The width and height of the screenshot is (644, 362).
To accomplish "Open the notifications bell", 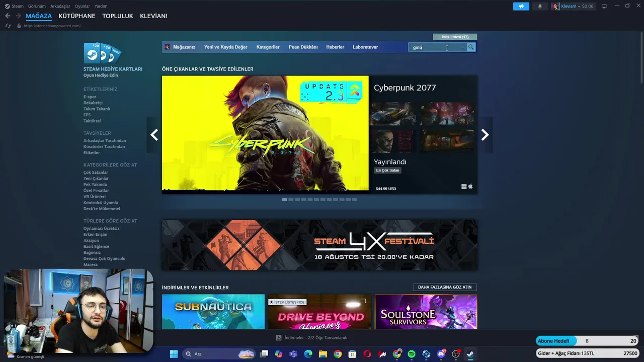I will click(540, 7).
